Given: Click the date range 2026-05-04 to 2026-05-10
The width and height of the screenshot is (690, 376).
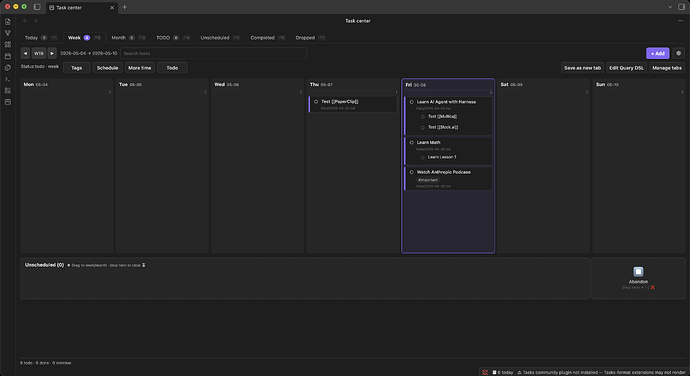Looking at the screenshot, I should (x=88, y=53).
